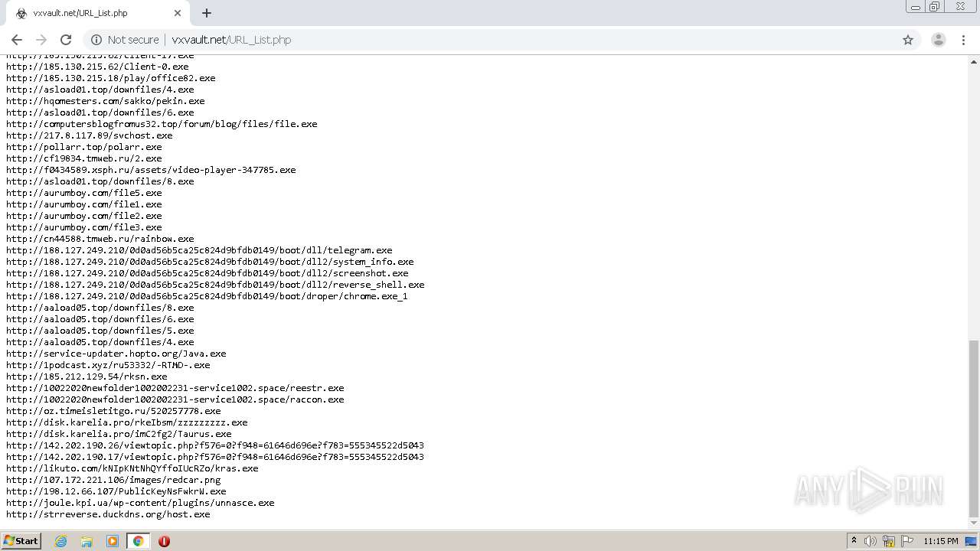Click the aurumboy.com/file3.exe line

[x=84, y=227]
